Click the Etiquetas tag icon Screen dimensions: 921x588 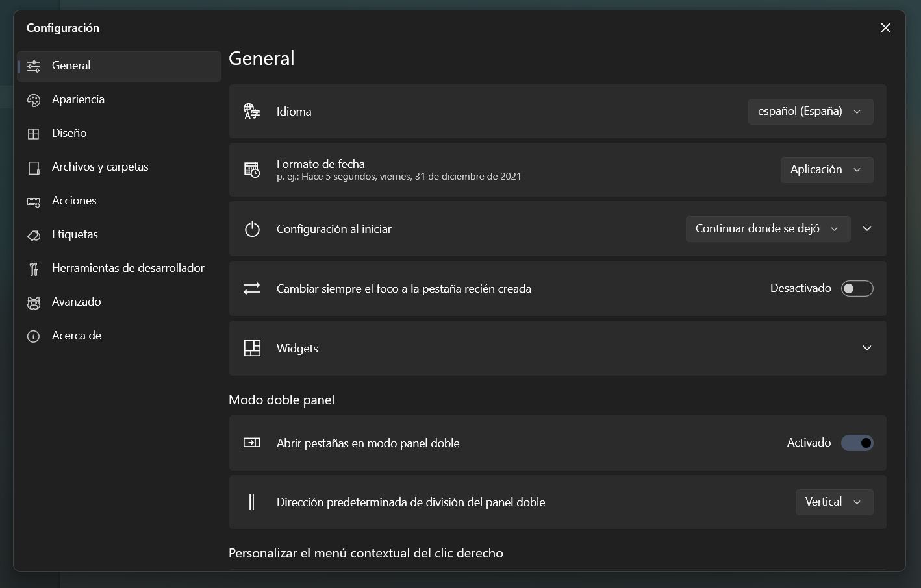[x=34, y=235]
